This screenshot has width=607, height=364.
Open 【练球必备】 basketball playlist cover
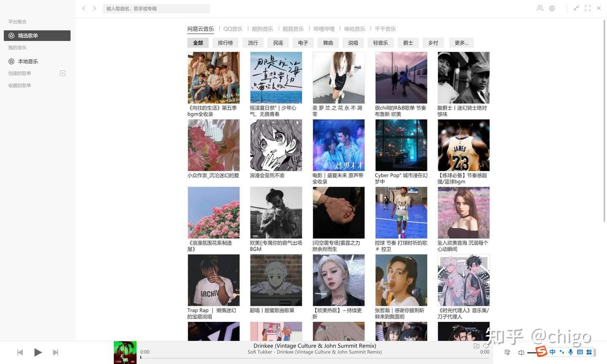tap(464, 145)
